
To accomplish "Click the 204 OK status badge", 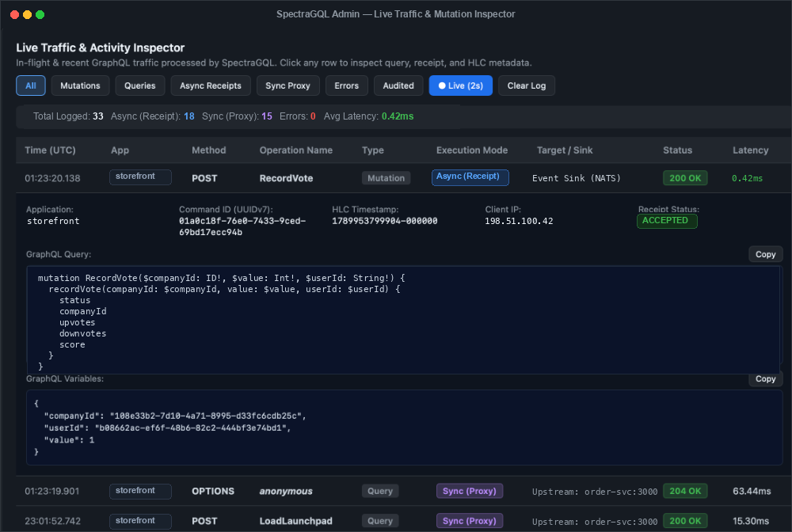I will [685, 491].
